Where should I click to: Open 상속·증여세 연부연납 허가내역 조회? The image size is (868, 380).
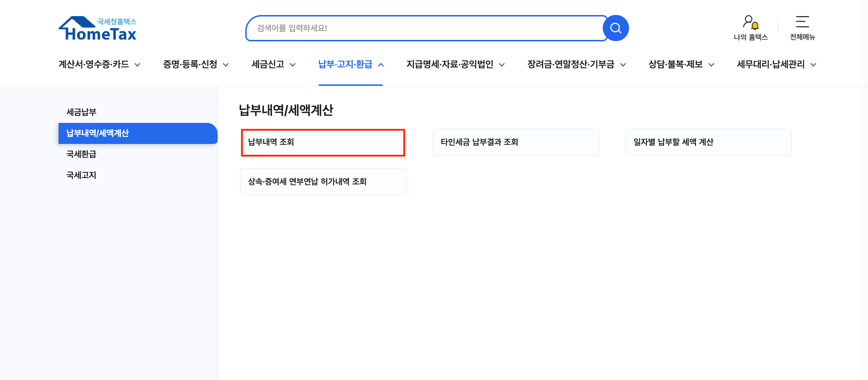[x=323, y=182]
